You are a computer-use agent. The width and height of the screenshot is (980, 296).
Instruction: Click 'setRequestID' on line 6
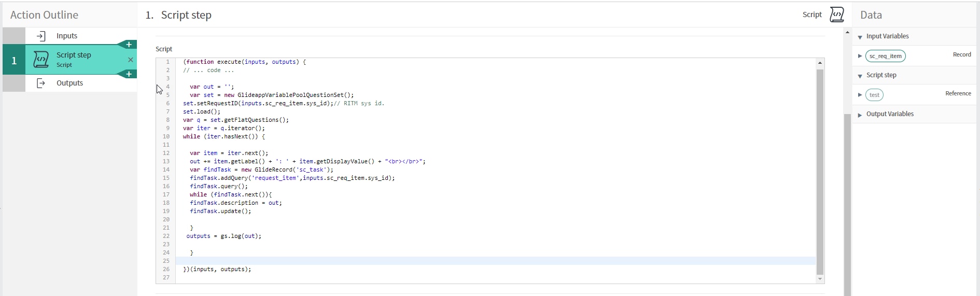[x=217, y=103]
